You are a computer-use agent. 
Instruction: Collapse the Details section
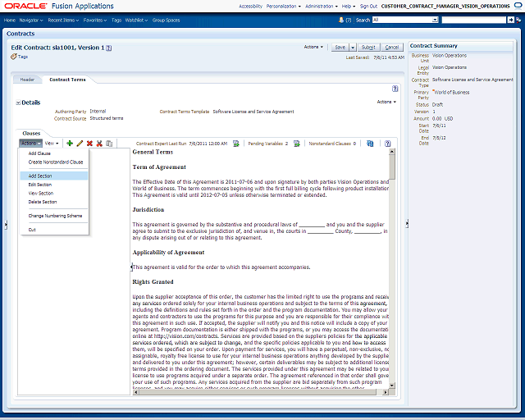tap(18, 103)
